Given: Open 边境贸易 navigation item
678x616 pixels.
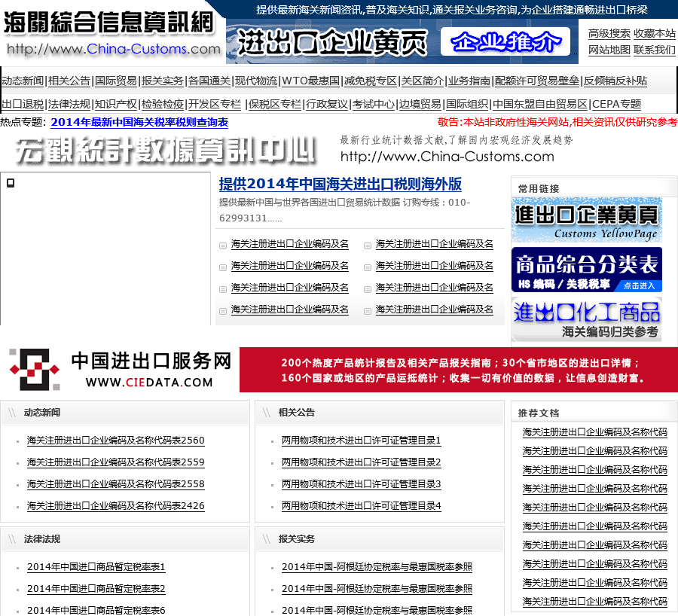Looking at the screenshot, I should [420, 104].
